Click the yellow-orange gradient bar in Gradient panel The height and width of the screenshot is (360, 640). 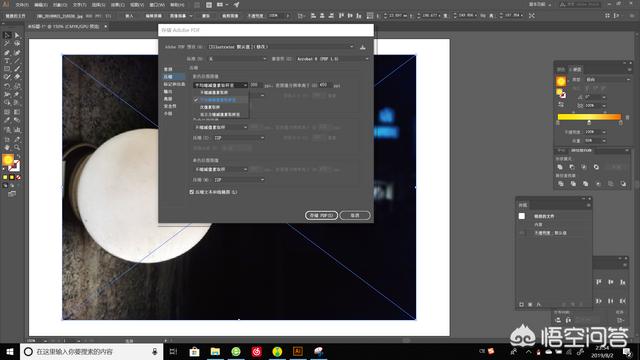589,117
